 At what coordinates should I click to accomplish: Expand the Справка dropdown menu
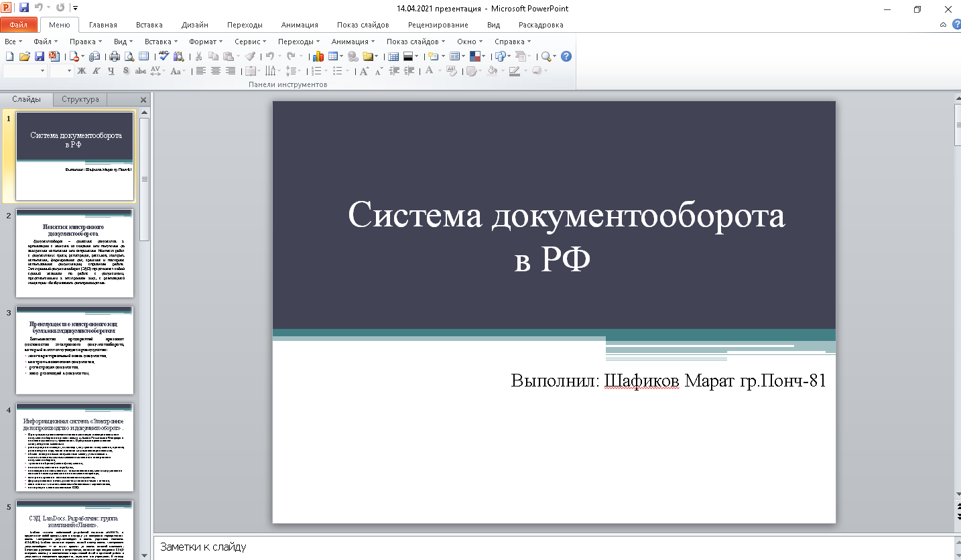(x=513, y=42)
